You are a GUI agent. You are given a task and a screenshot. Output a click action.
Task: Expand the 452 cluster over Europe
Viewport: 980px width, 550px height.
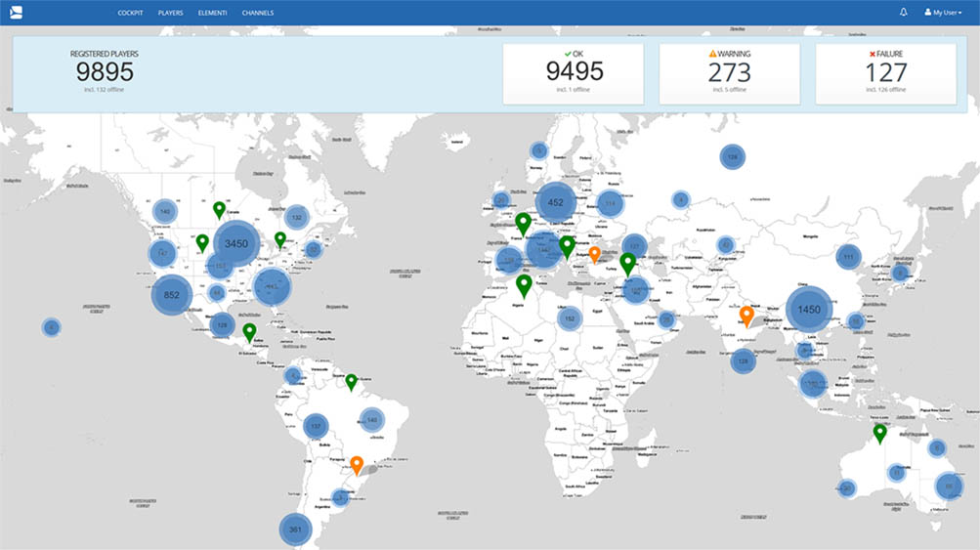(555, 202)
